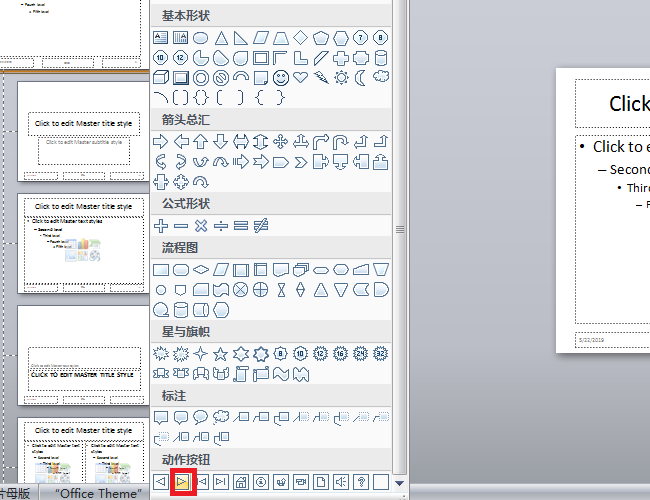The width and height of the screenshot is (650, 500).
Task: Choose the Can cylinder basic shape
Action: [381, 58]
